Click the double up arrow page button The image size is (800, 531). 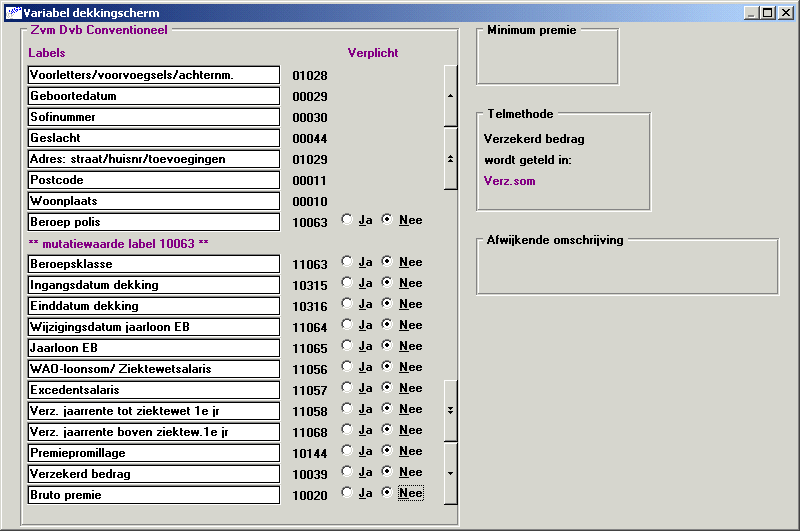tap(450, 158)
